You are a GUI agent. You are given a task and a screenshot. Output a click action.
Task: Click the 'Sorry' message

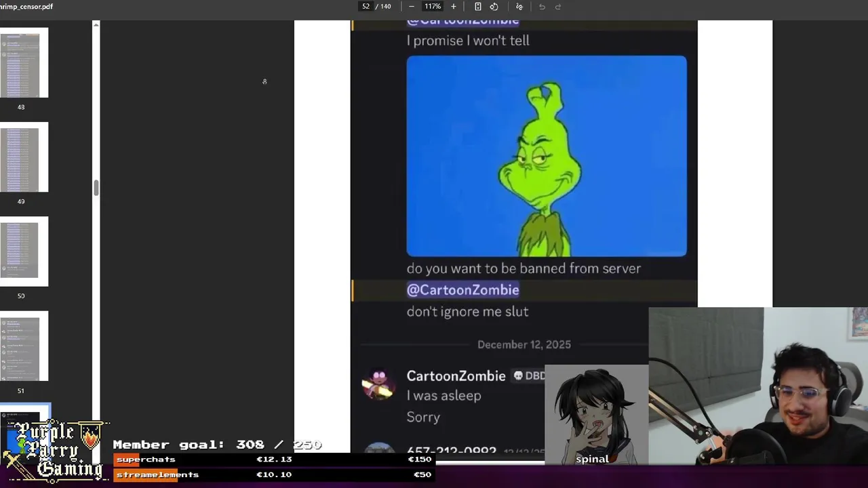point(423,418)
